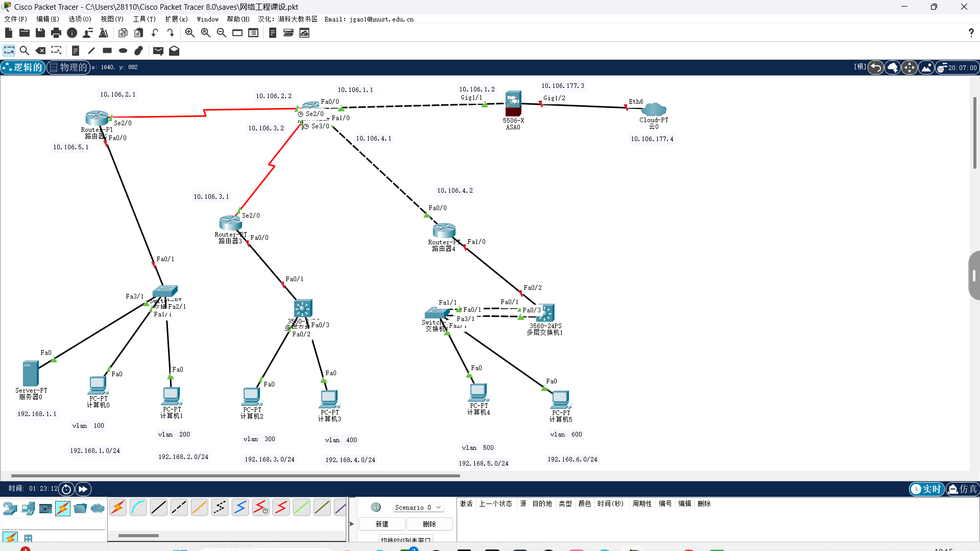
Task: Open the 视图(V) menu
Action: click(x=112, y=19)
